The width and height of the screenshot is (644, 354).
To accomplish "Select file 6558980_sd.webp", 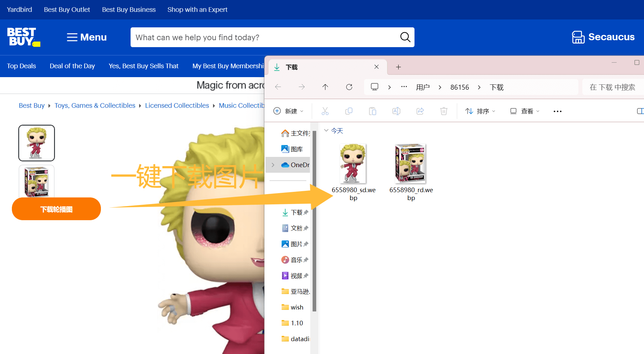I will click(x=353, y=172).
